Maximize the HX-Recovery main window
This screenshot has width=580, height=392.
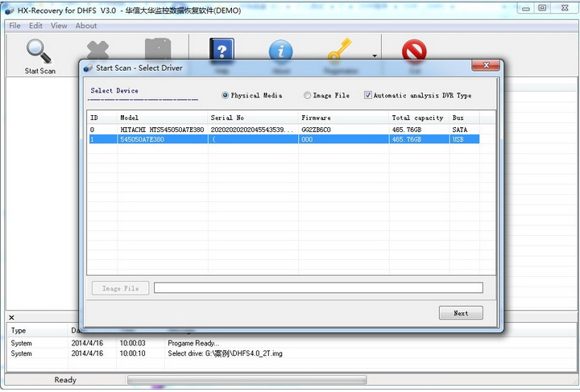(542, 8)
